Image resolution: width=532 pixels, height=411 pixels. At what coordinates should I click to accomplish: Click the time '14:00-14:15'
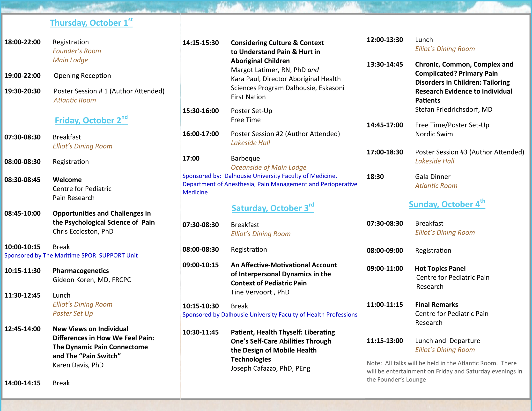(22, 383)
